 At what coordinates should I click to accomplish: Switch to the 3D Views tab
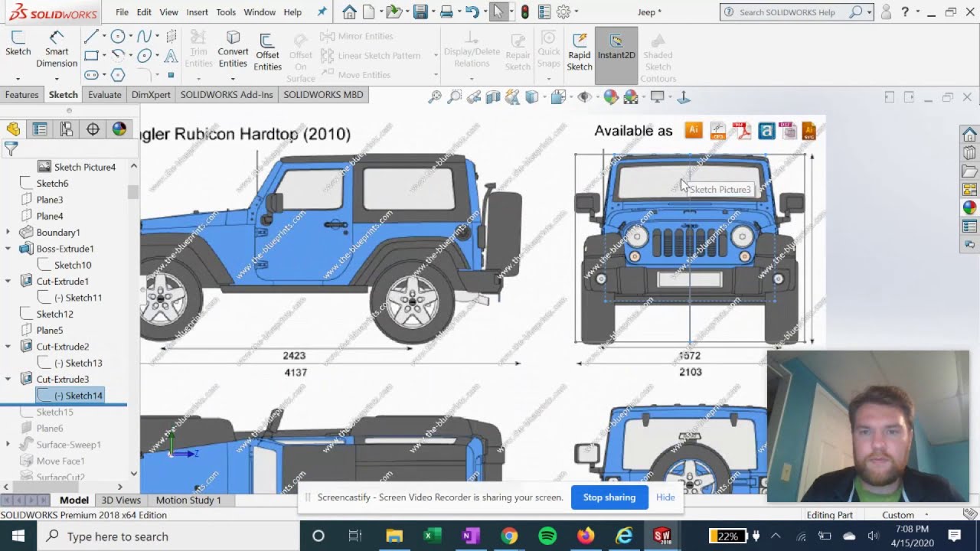click(x=121, y=500)
